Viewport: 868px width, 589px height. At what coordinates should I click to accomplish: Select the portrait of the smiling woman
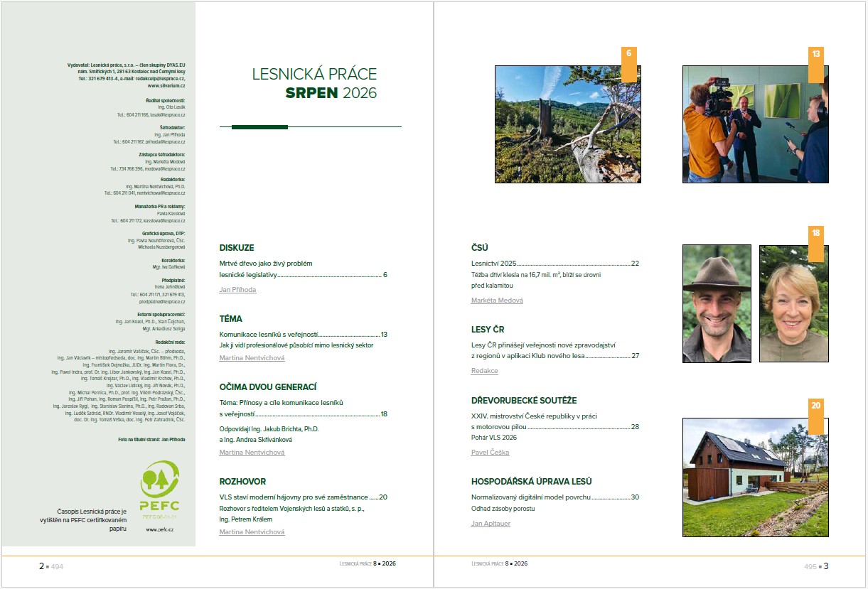(x=793, y=303)
